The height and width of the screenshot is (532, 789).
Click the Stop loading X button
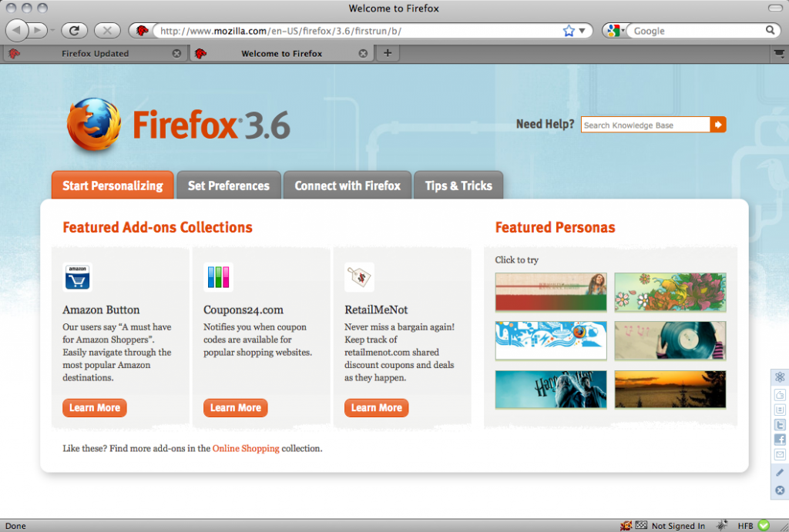[x=107, y=31]
